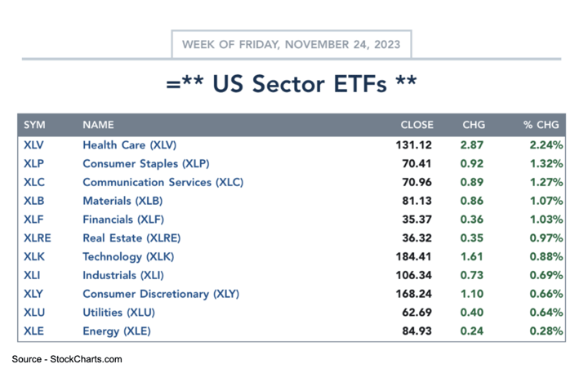Screen dimensions: 588x373
Task: Click the Source StockCharts.com caption
Action: tap(67, 359)
